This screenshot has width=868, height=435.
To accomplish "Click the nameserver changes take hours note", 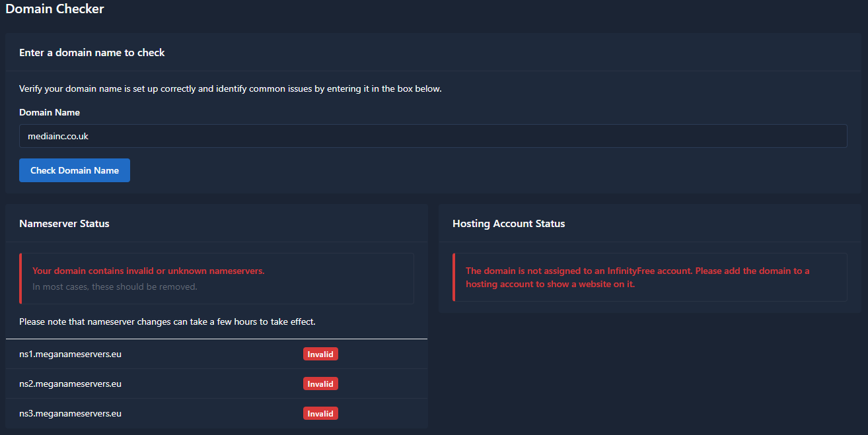I will 167,321.
